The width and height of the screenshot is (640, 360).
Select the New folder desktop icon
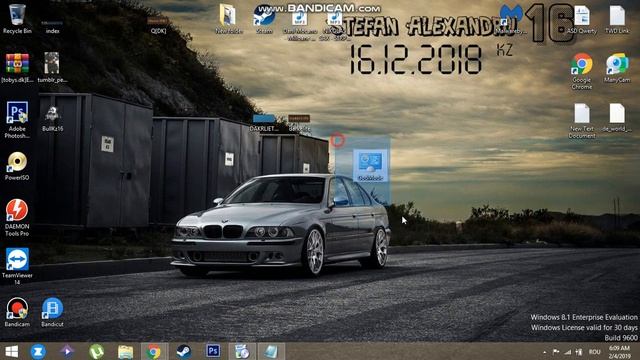tap(229, 19)
